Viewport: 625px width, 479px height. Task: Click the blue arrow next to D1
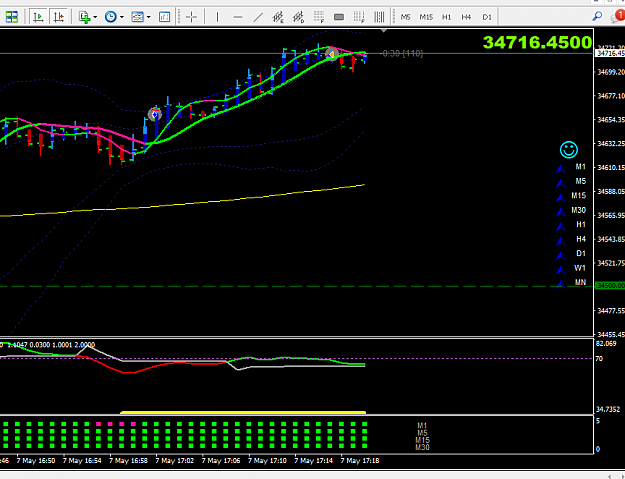(x=561, y=255)
